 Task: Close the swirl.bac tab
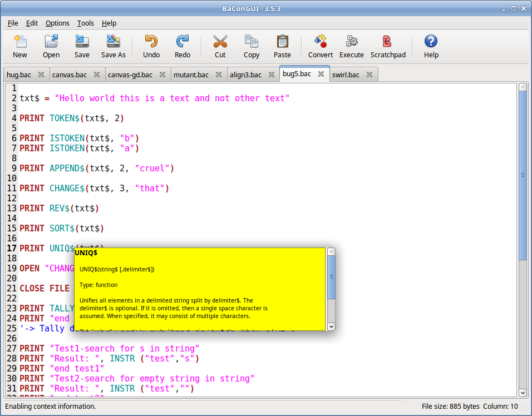(370, 75)
